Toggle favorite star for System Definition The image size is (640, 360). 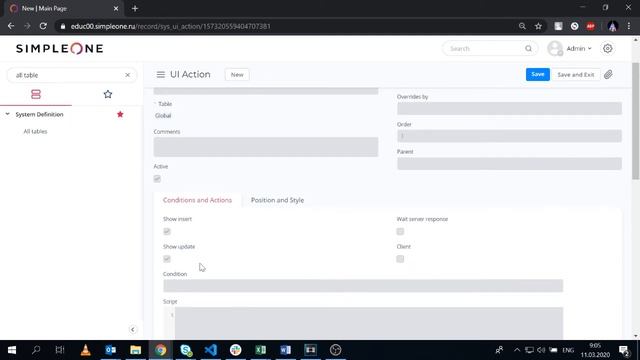120,114
